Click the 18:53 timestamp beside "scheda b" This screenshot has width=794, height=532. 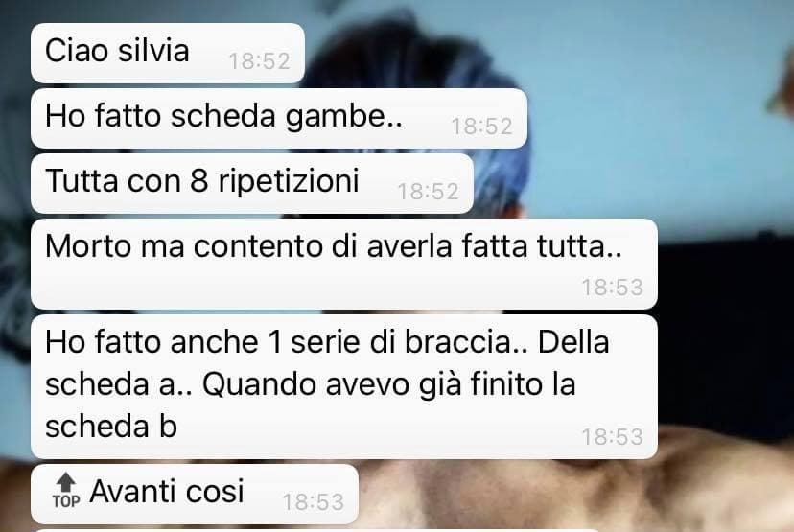click(x=612, y=437)
